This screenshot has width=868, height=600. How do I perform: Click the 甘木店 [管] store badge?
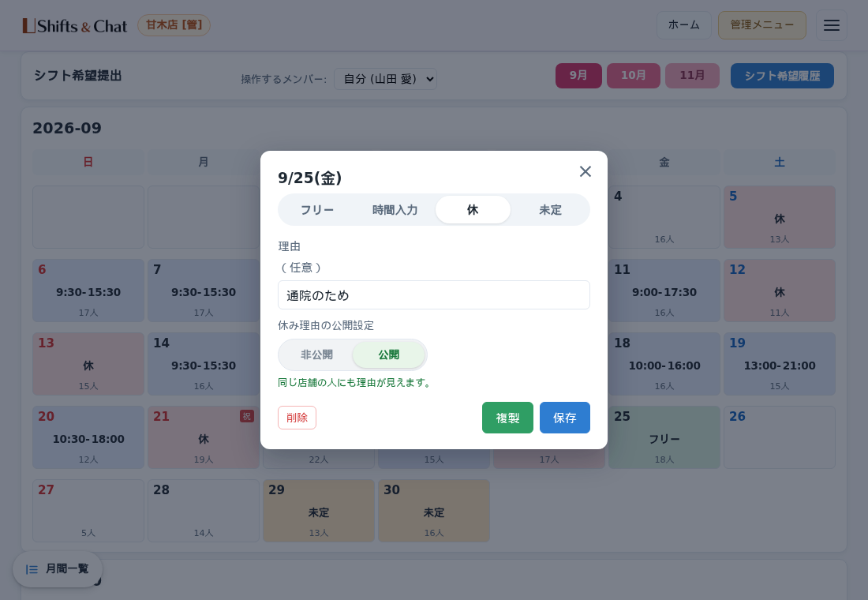(174, 25)
